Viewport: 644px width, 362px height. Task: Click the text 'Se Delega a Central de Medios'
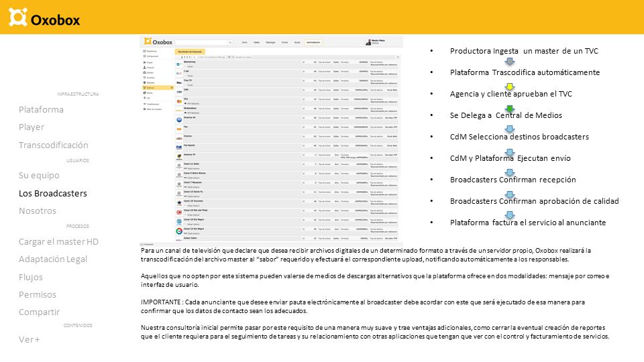(506, 115)
